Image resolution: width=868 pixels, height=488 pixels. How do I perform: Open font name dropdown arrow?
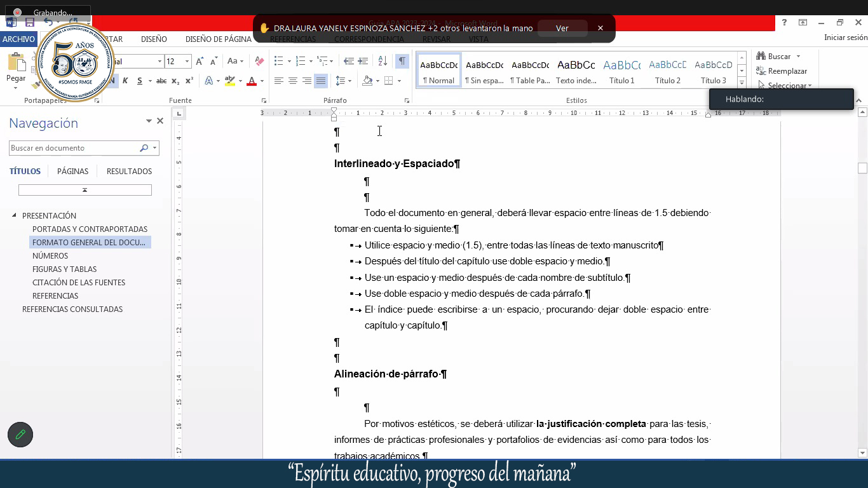pyautogui.click(x=159, y=61)
